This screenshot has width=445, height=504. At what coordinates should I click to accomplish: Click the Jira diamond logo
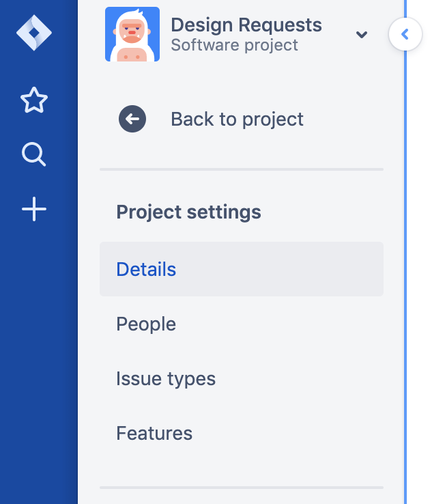pos(34,33)
